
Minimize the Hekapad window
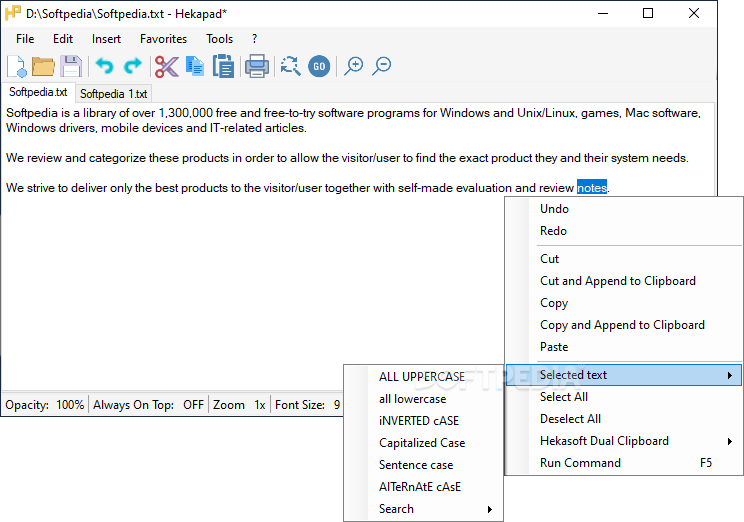pyautogui.click(x=603, y=13)
